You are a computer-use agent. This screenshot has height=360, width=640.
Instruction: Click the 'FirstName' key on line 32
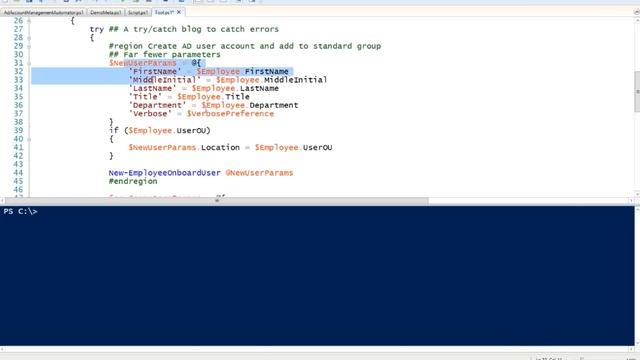[x=155, y=71]
